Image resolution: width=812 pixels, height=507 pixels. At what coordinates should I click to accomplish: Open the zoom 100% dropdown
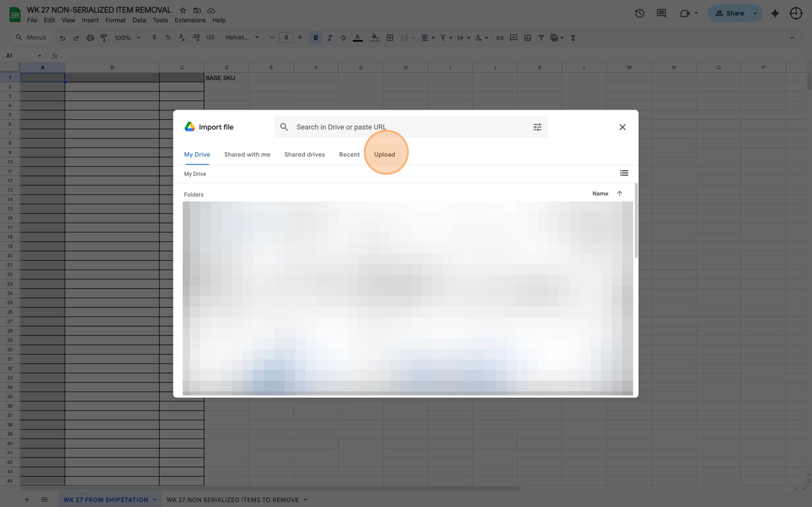click(x=127, y=38)
